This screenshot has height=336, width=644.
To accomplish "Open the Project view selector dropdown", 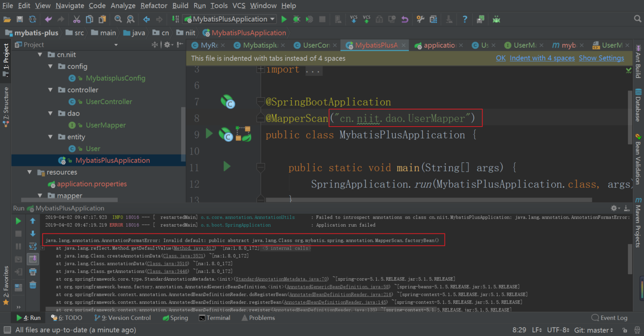I will [115, 45].
